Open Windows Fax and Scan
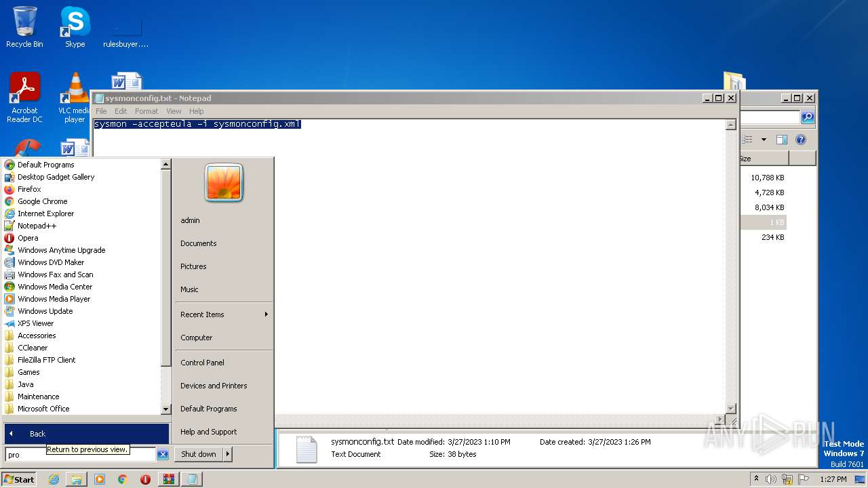This screenshot has width=868, height=488. pos(81,274)
